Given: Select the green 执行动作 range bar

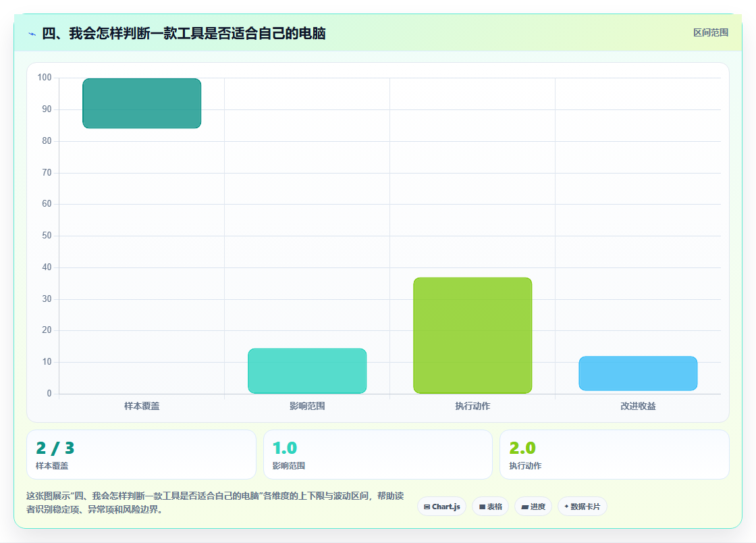Looking at the screenshot, I should click(473, 336).
